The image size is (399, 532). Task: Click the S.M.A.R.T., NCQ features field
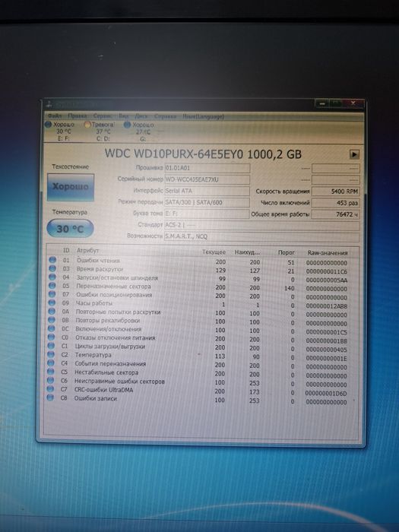(x=261, y=236)
